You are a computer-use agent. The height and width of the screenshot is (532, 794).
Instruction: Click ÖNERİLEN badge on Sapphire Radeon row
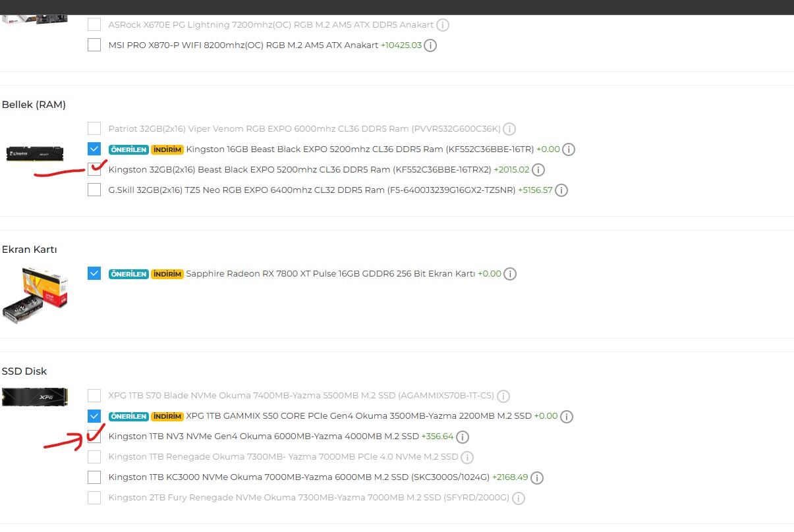(128, 274)
